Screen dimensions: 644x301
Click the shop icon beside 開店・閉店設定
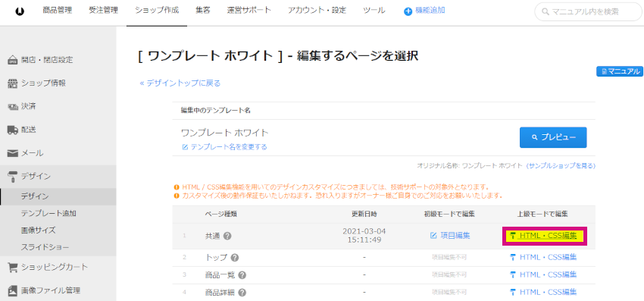coord(13,60)
